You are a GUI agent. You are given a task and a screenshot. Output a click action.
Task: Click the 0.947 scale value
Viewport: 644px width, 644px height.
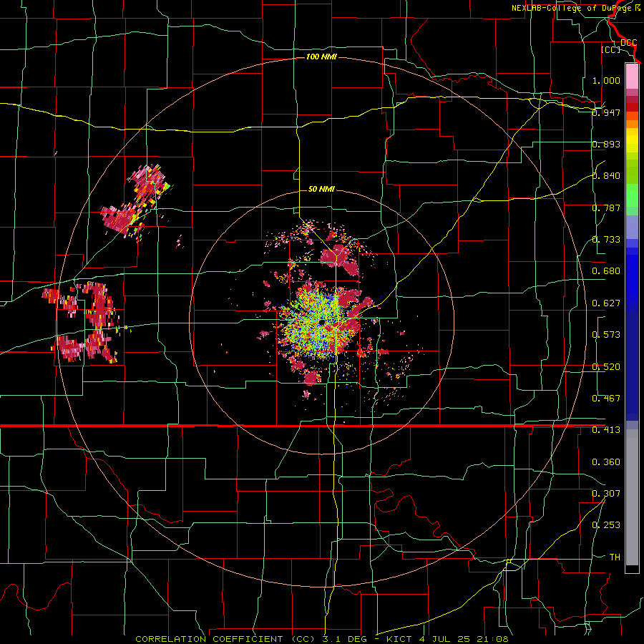[606, 112]
